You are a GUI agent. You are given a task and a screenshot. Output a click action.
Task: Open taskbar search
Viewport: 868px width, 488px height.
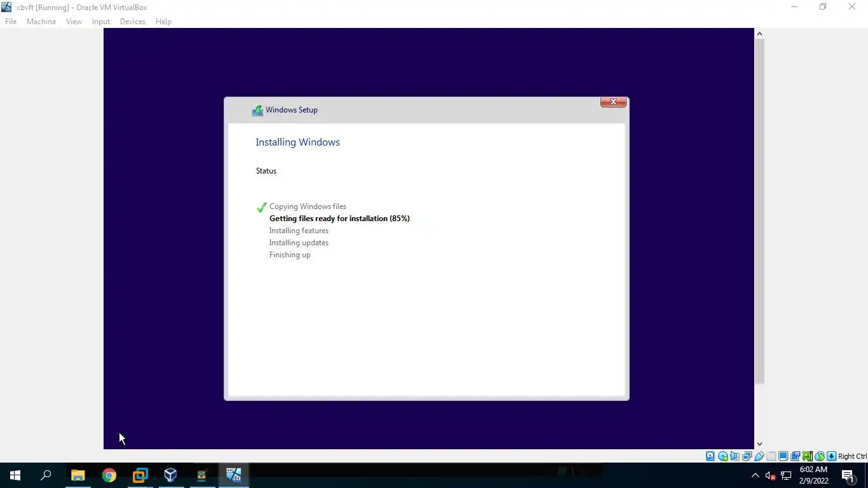click(x=46, y=475)
